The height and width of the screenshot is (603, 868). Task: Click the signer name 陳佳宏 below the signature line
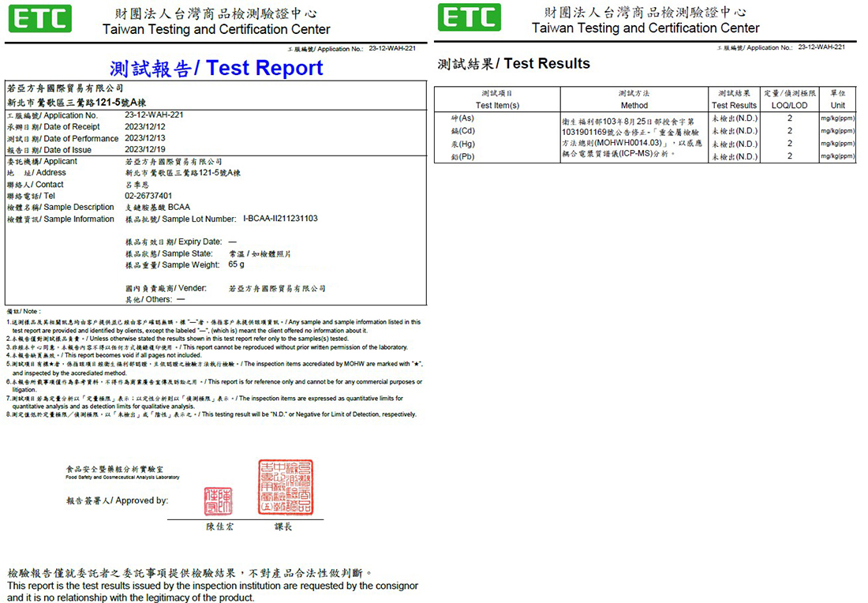(x=219, y=526)
